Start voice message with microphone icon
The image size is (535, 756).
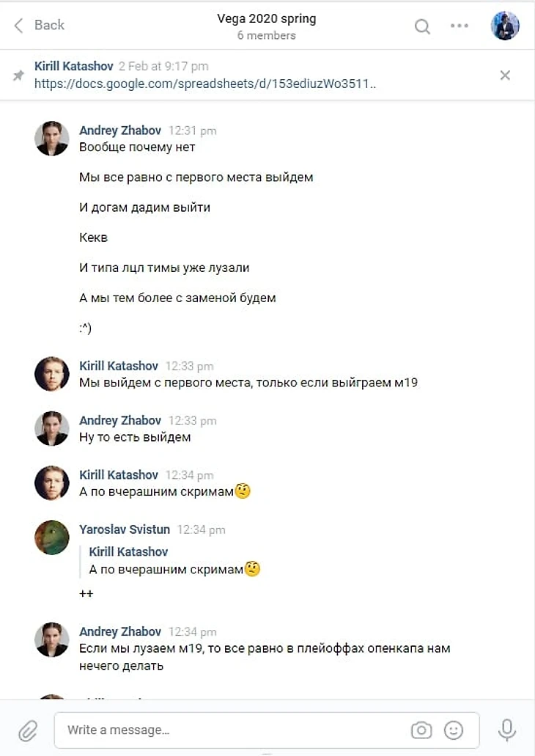pyautogui.click(x=506, y=730)
